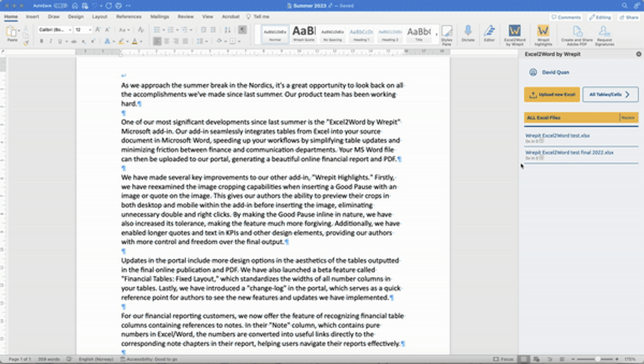Open the Excel2Word by Wrepit add-in
644x364 pixels.
(514, 34)
